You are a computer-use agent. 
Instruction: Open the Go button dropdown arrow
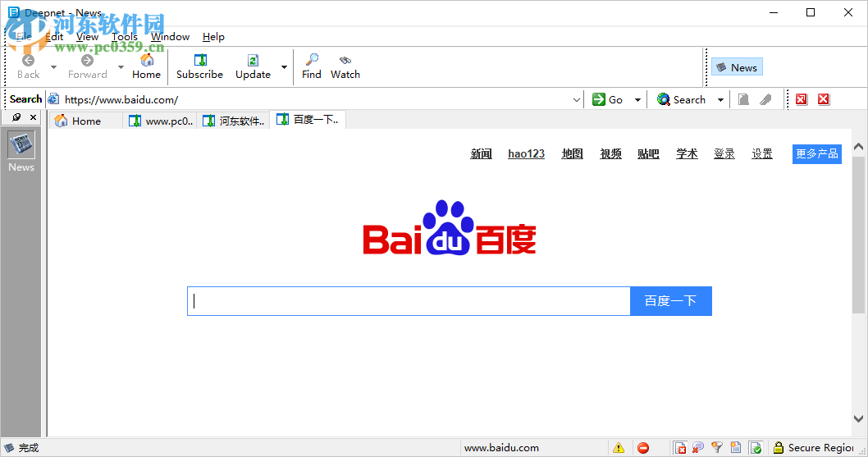pos(637,100)
